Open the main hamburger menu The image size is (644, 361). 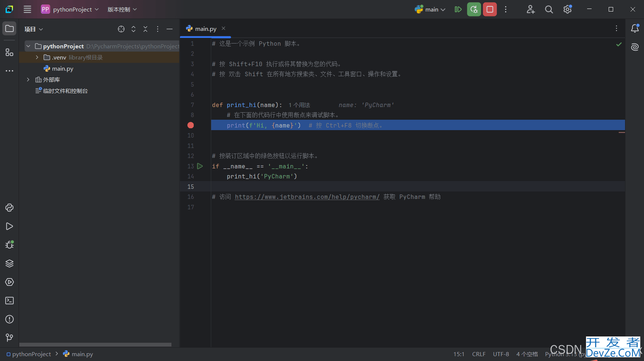(x=28, y=9)
